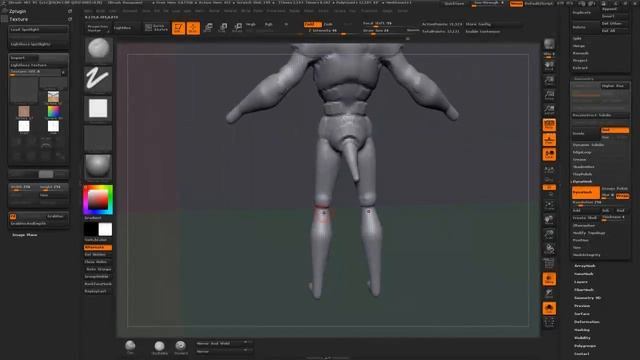Toggle the orange Floor grid button
This screenshot has width=640, height=360.
(x=549, y=140)
